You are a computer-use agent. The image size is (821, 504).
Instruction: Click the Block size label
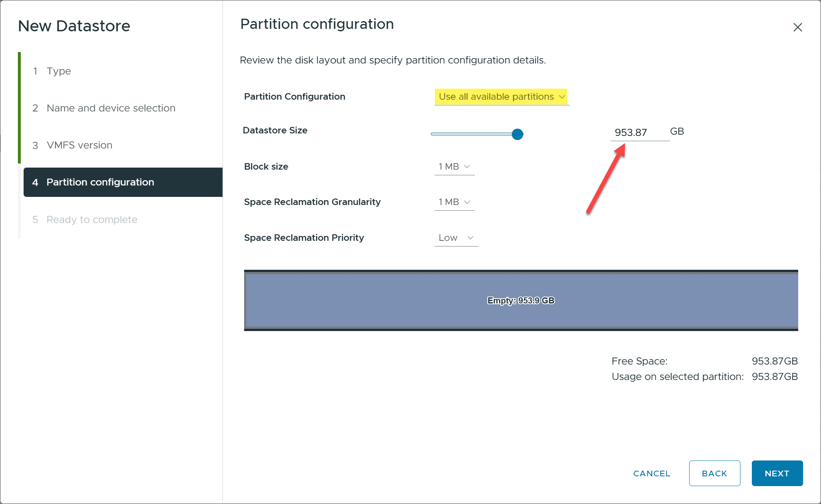coord(266,167)
